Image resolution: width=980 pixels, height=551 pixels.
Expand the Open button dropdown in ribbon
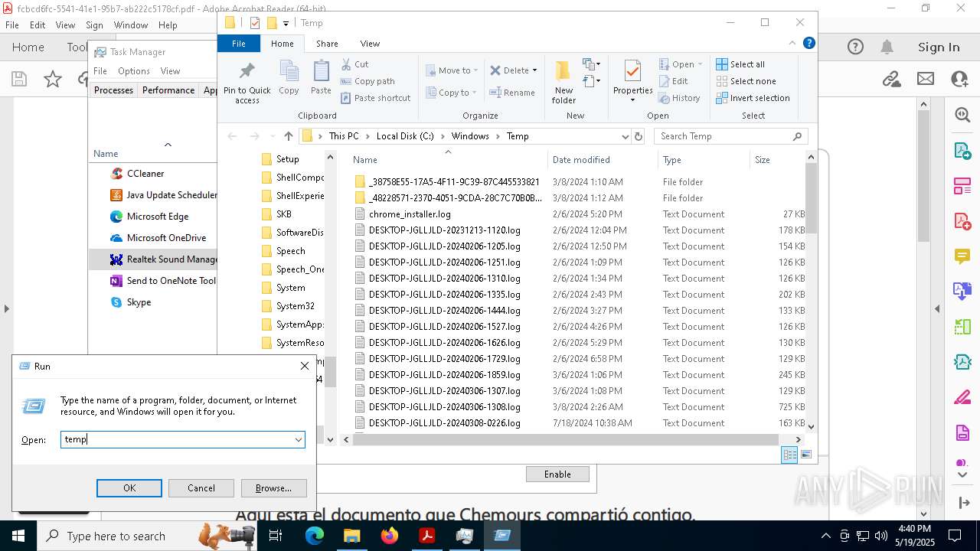coord(699,64)
